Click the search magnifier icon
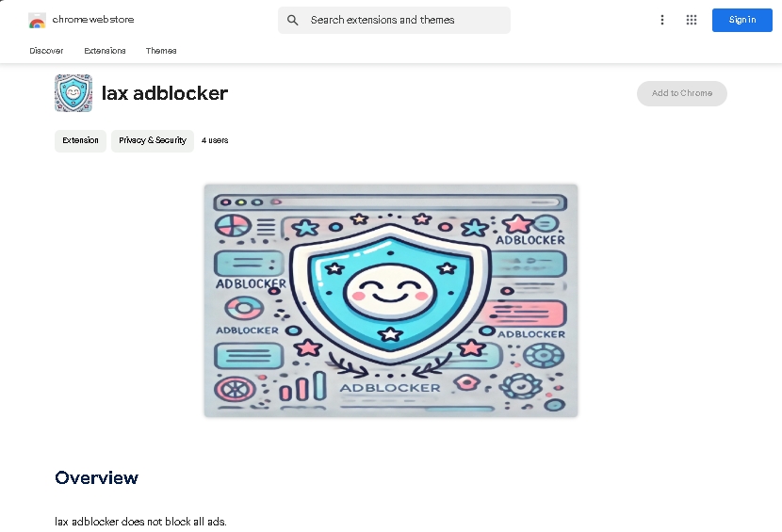The height and width of the screenshot is (532, 782). click(293, 20)
